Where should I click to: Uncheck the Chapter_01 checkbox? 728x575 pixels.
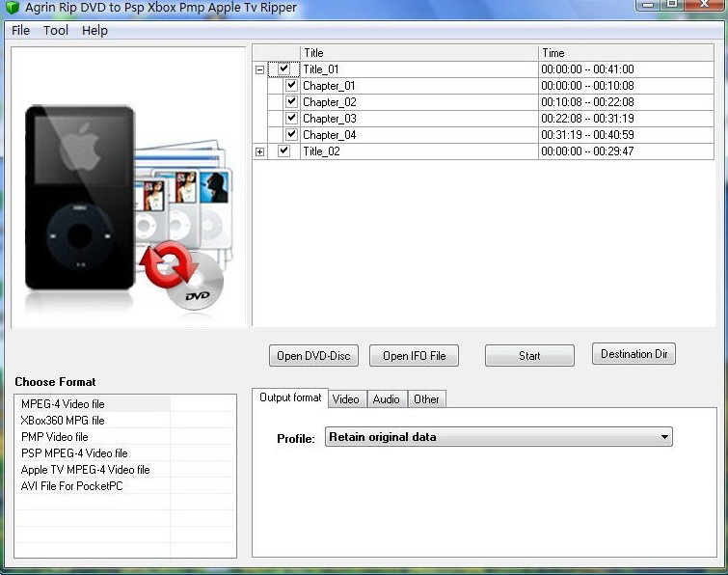tap(291, 86)
